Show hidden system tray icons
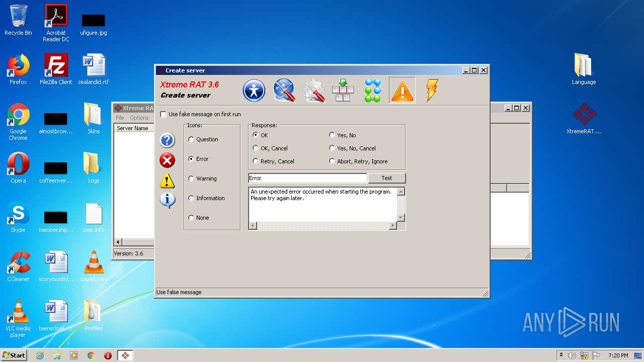This screenshot has width=644, height=362. (561, 355)
